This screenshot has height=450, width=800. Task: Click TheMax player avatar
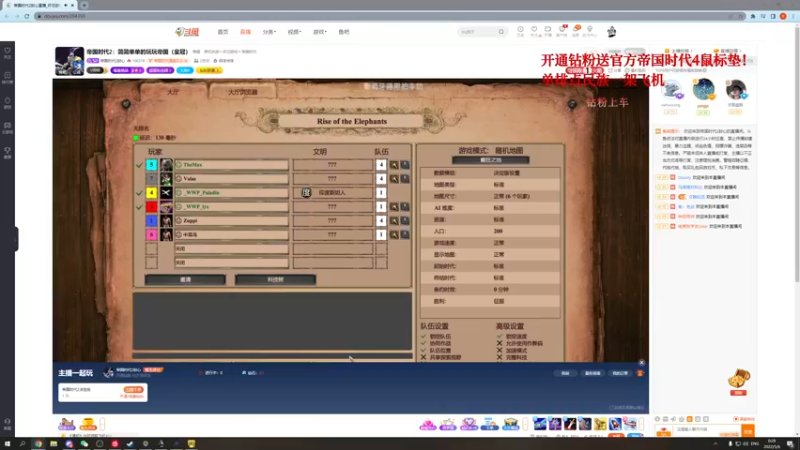click(x=166, y=165)
